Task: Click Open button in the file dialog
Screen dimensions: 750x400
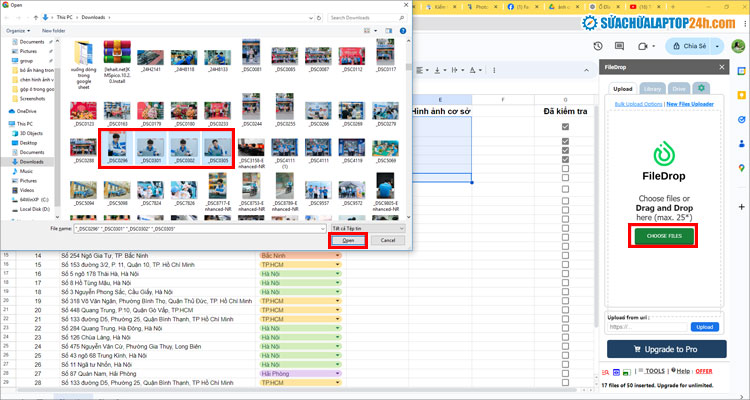Action: (348, 240)
